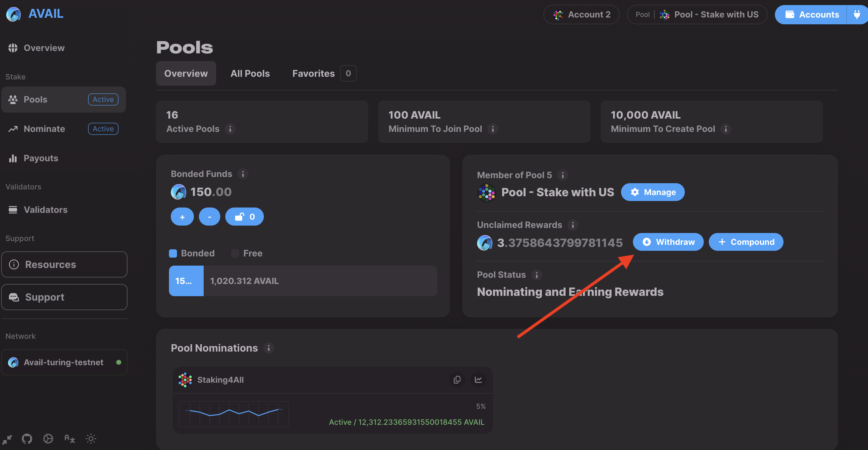Open GitHub icon in bottom bar
The image size is (868, 450).
click(27, 438)
